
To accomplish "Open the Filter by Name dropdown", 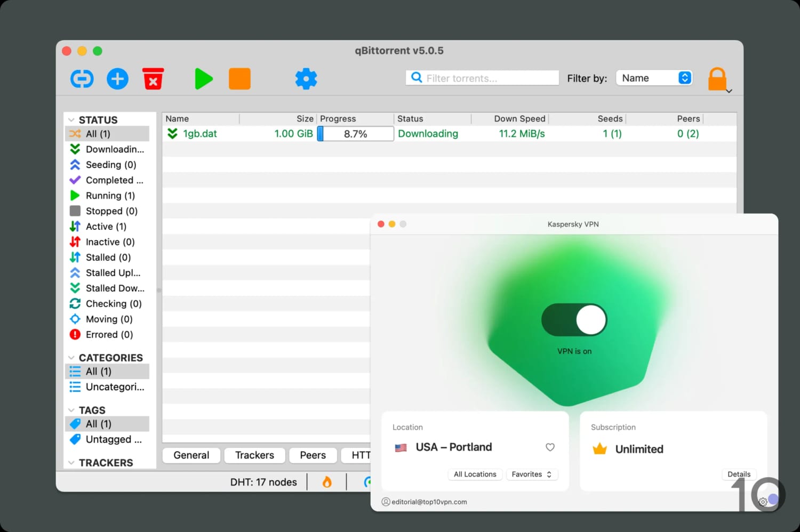I will click(x=654, y=78).
